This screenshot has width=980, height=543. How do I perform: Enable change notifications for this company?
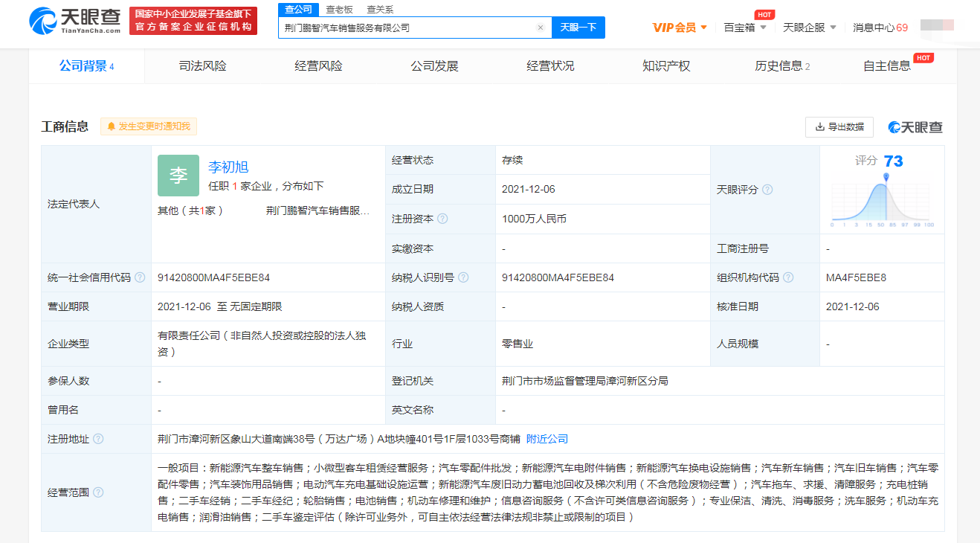(x=149, y=126)
